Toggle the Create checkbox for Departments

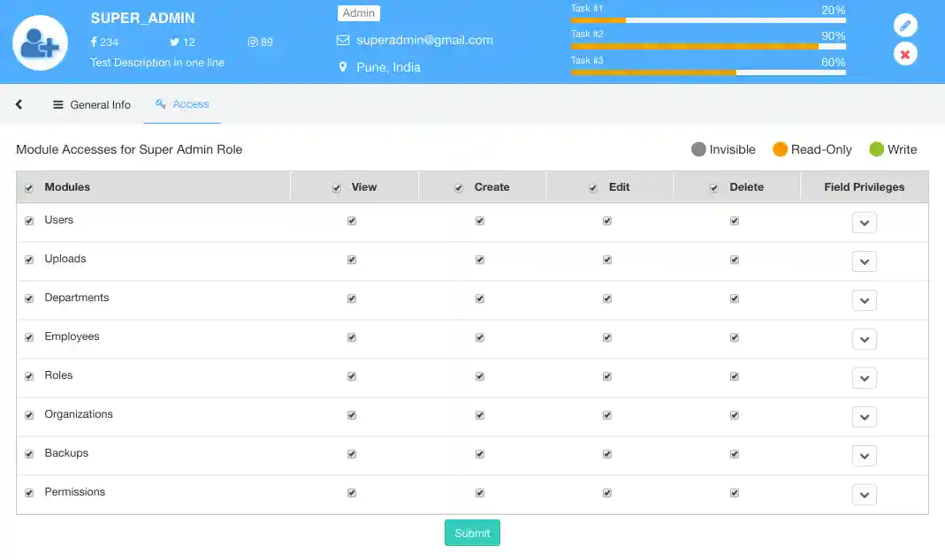click(x=480, y=299)
